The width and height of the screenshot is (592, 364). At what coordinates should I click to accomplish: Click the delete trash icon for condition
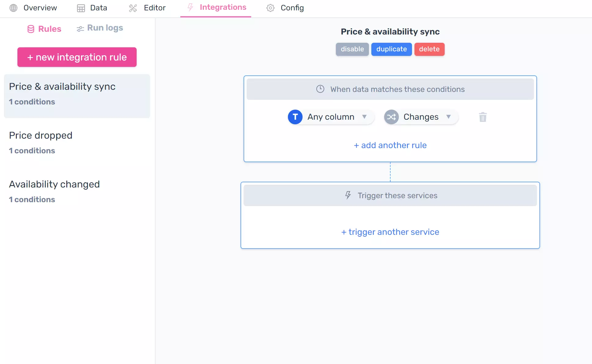coord(483,117)
